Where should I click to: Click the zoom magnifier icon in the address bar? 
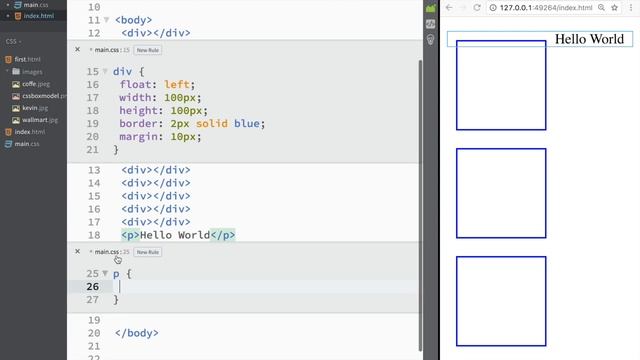point(601,7)
